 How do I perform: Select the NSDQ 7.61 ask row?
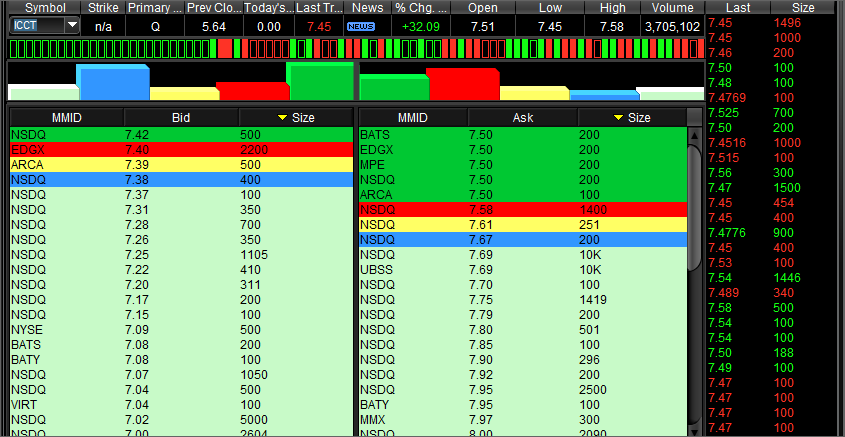coord(523,225)
